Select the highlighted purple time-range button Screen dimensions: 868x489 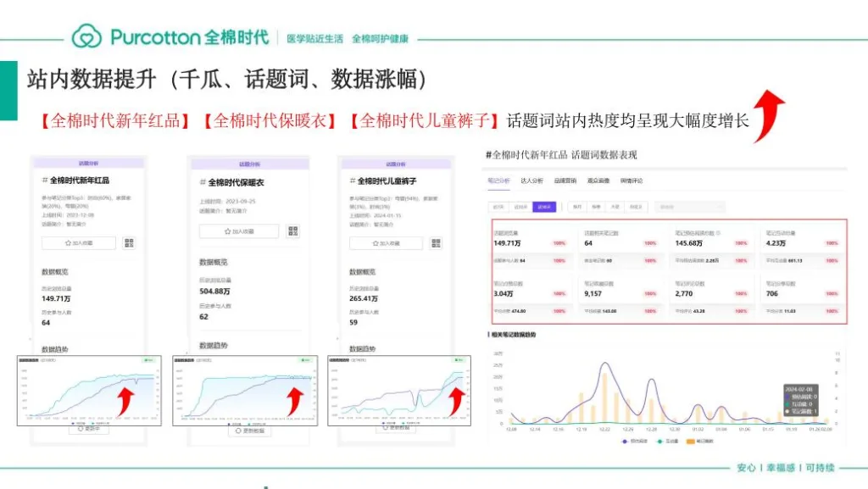[x=544, y=207]
